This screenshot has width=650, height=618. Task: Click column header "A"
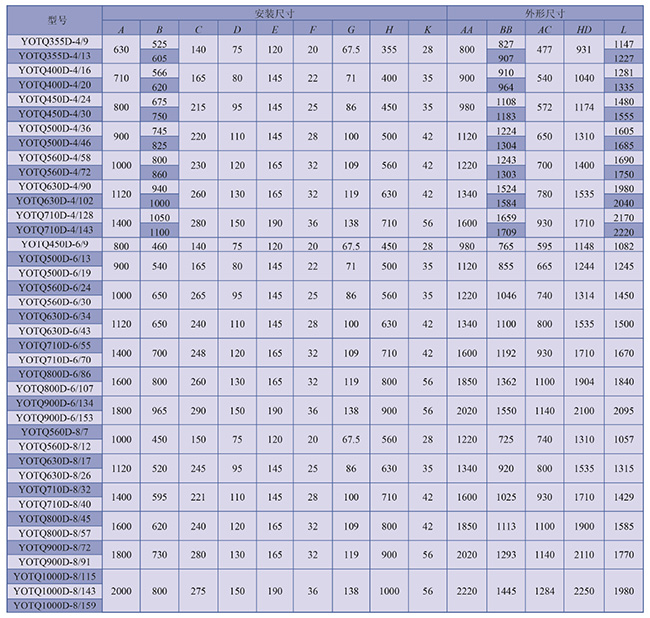point(122,30)
